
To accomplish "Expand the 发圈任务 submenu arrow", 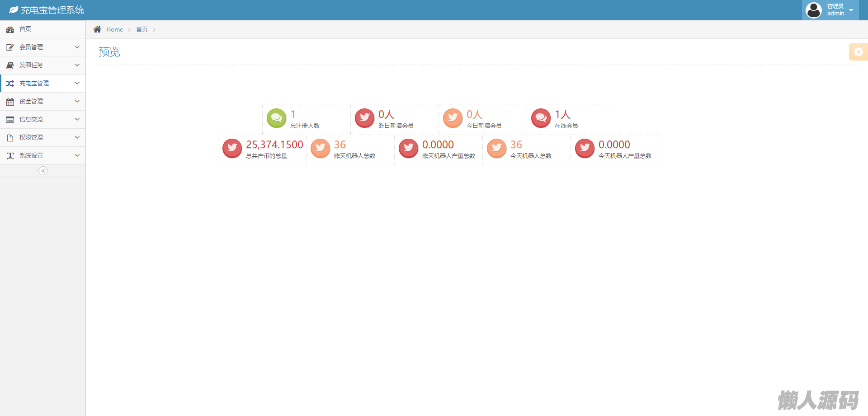I will click(77, 65).
